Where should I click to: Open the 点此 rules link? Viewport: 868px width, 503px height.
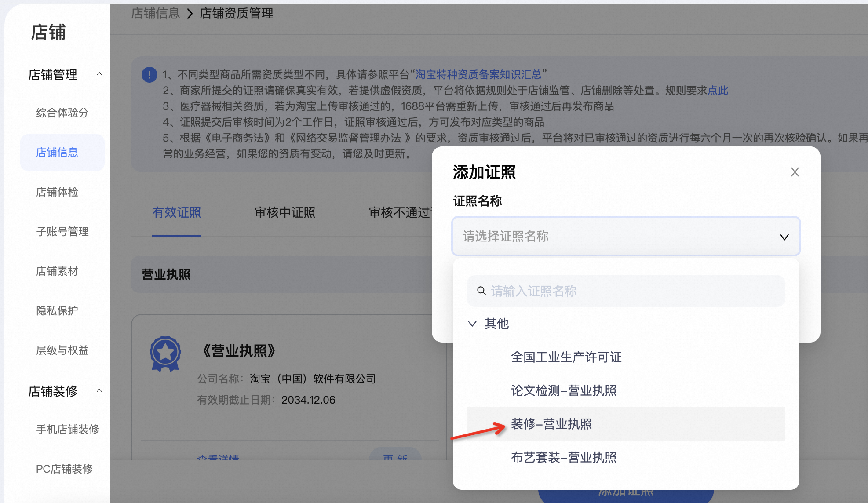click(x=718, y=91)
